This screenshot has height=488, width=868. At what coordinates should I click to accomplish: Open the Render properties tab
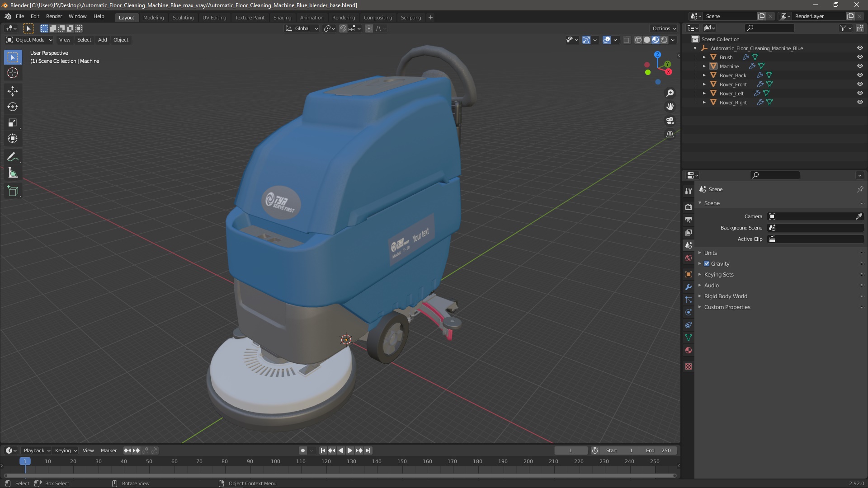(689, 207)
